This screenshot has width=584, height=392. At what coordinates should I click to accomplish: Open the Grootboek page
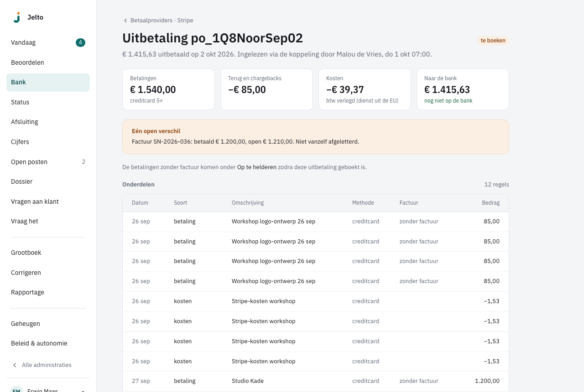48,253
